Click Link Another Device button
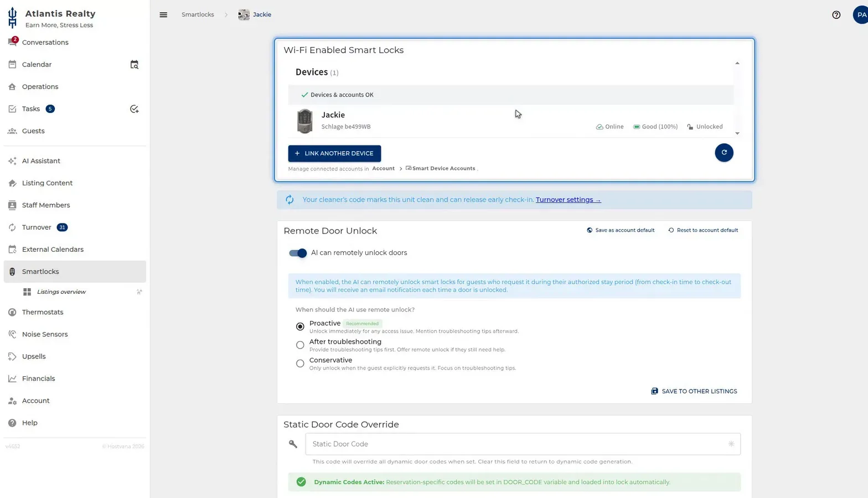The image size is (868, 498). click(x=334, y=153)
